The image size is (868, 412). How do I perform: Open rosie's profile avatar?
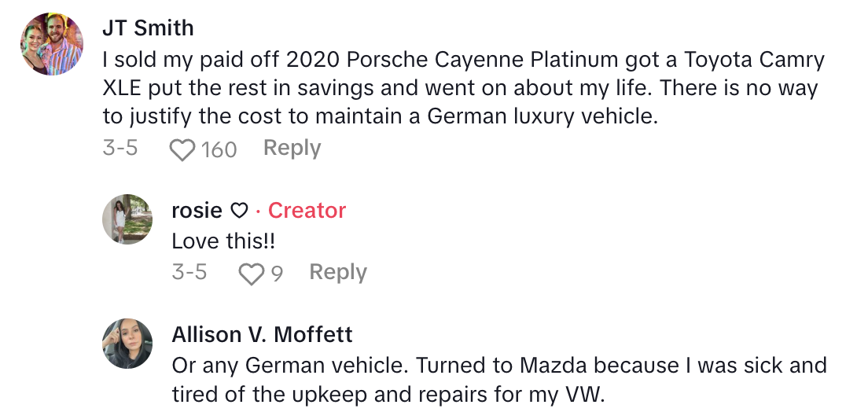click(x=127, y=219)
